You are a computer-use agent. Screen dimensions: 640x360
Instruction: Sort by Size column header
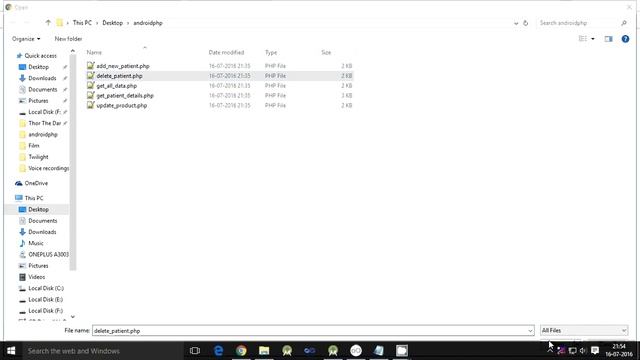[326, 52]
